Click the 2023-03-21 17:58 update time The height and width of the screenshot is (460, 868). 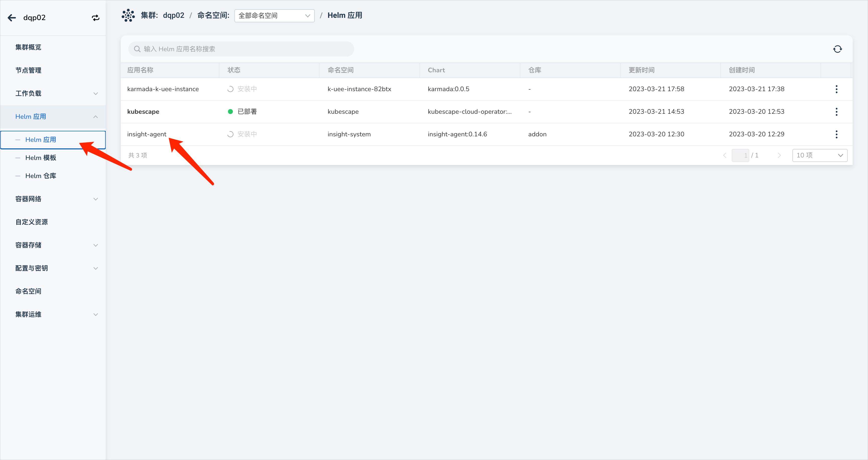click(x=656, y=89)
